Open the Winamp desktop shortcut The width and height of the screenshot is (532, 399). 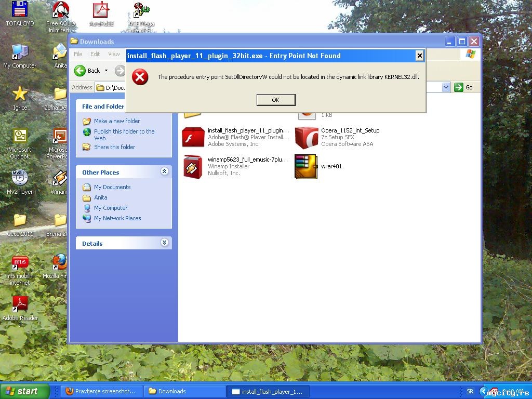coord(59,182)
